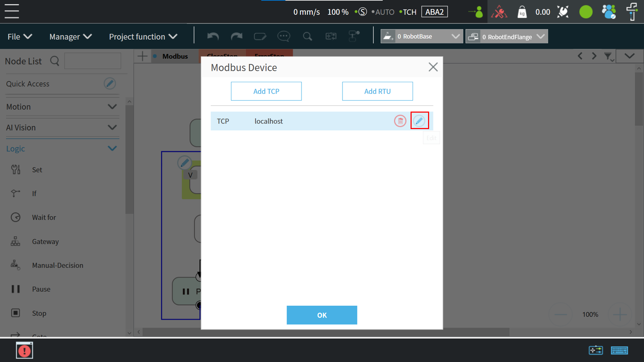The height and width of the screenshot is (362, 644).
Task: Click the Add TCP button
Action: tap(266, 91)
